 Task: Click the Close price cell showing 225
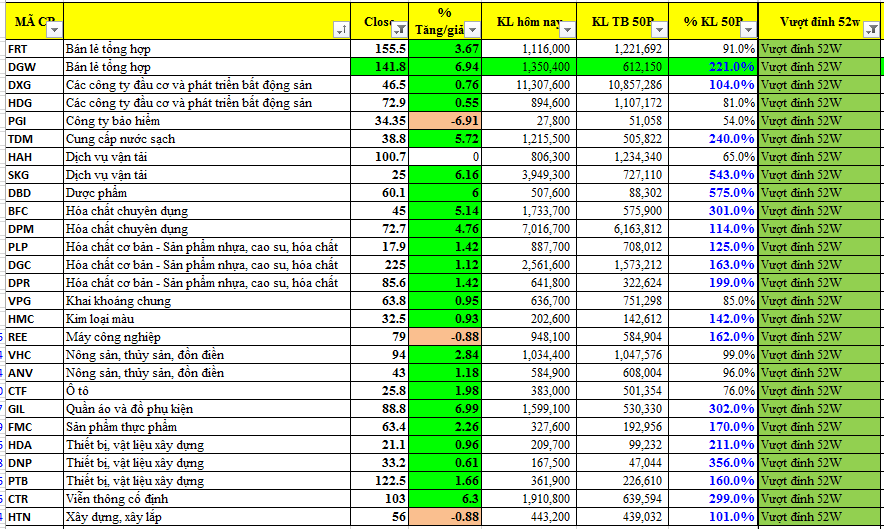(x=384, y=265)
